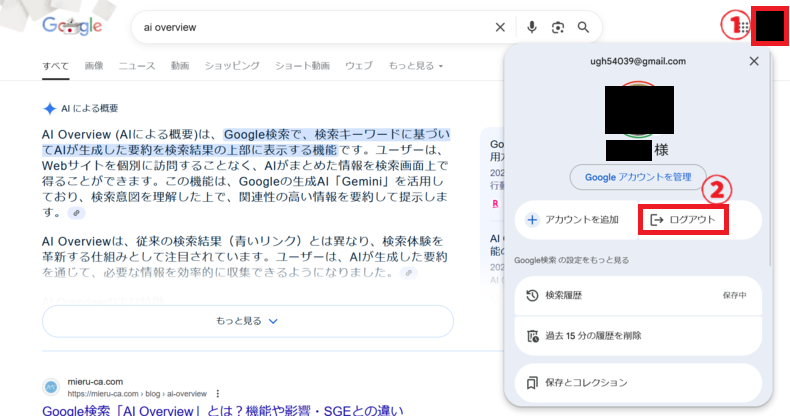The width and height of the screenshot is (790, 416).
Task: Click the AI overview sparkle icon
Action: [49, 108]
